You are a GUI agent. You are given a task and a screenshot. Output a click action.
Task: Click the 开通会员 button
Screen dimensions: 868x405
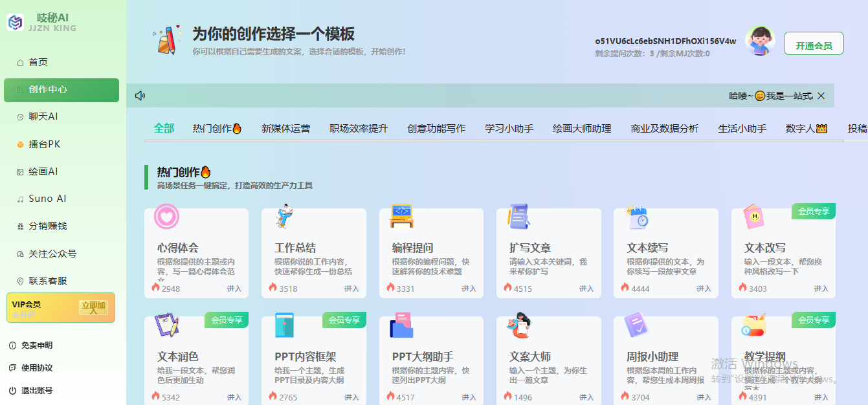click(x=814, y=43)
